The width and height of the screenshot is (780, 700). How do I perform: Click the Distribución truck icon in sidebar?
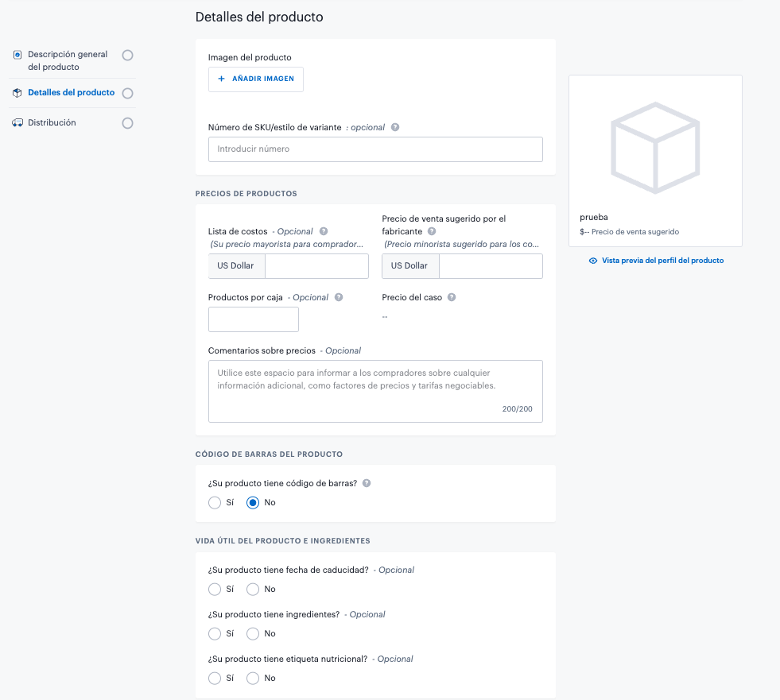click(17, 123)
